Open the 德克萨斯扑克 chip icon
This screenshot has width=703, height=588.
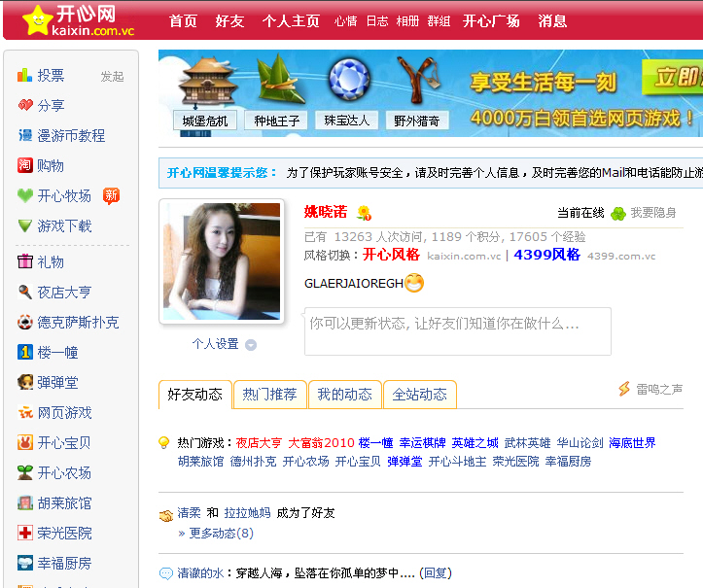pos(25,322)
